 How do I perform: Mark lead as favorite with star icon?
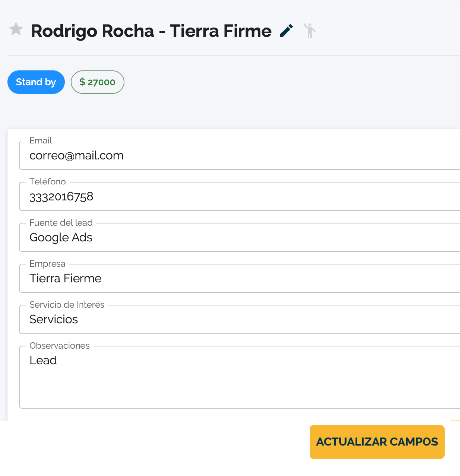coord(16,30)
